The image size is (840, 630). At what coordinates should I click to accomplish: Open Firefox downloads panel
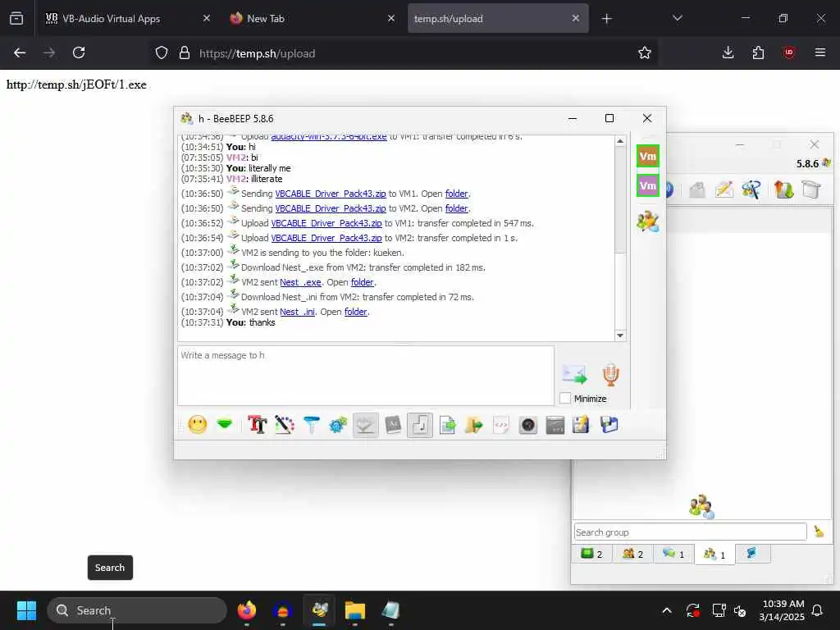pyautogui.click(x=728, y=52)
